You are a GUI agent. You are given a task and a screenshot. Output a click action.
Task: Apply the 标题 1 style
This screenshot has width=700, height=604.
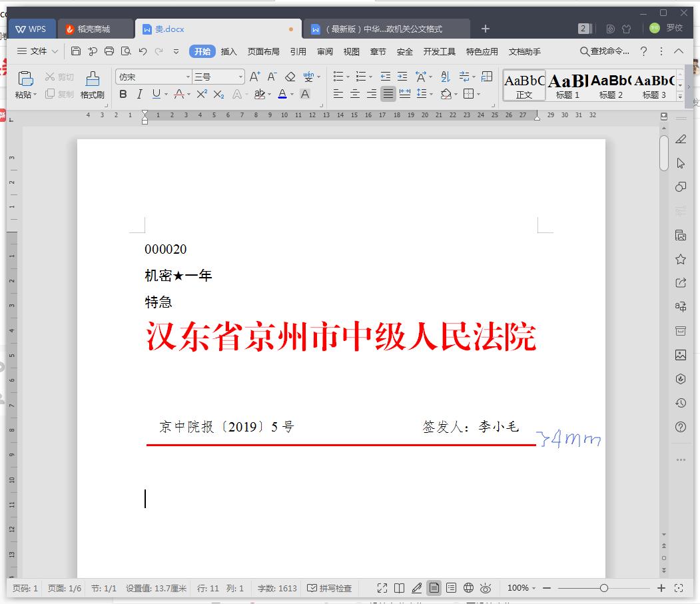tap(567, 84)
